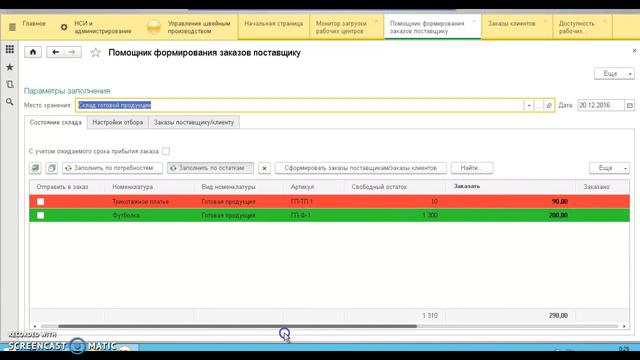This screenshot has width=640, height=360.
Task: Select Помощник формирования заказов поставщику tab
Action: (x=433, y=27)
